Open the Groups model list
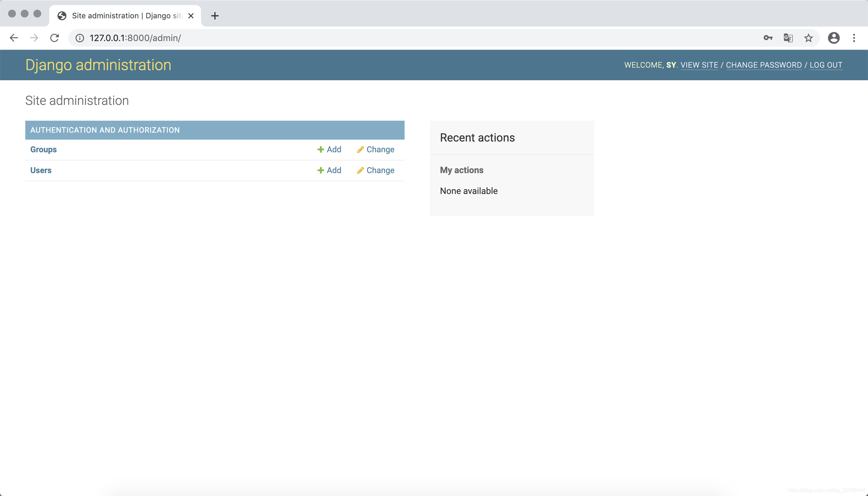This screenshot has height=496, width=868. pos(44,149)
